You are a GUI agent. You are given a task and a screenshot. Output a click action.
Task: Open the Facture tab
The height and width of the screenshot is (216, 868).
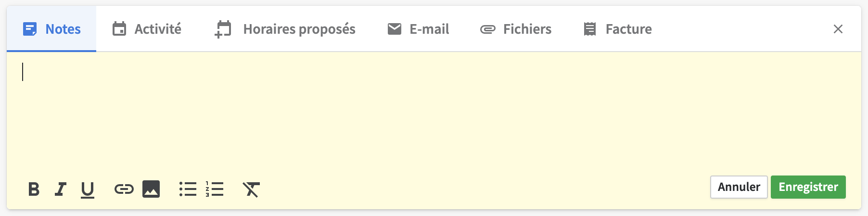[x=617, y=29]
